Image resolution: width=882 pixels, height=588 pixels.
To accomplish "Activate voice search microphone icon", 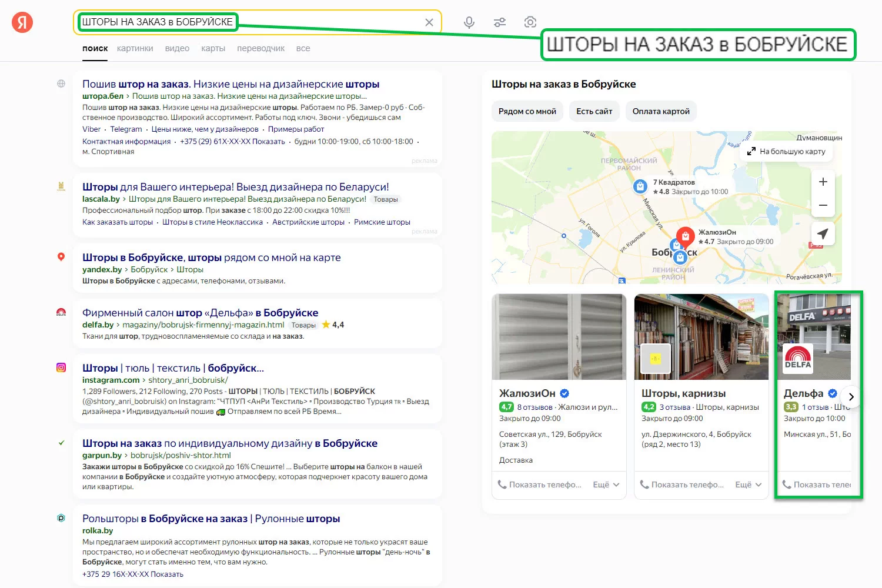I will tap(469, 22).
